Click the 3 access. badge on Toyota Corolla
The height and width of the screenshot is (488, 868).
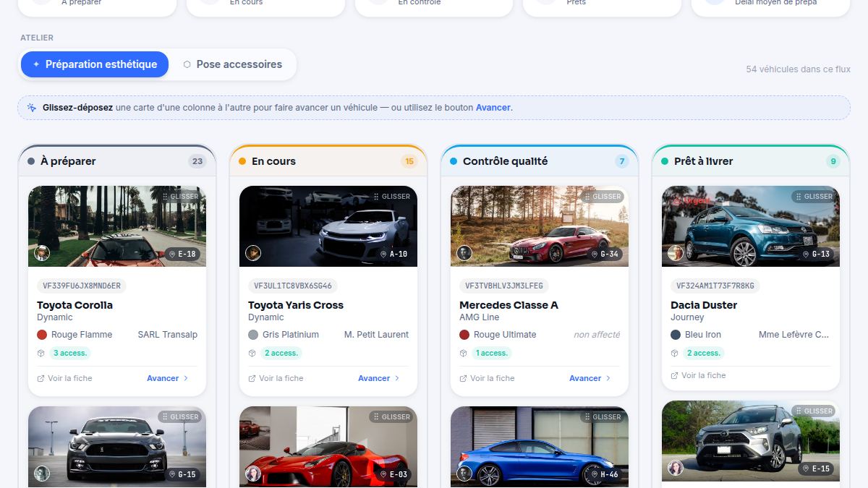[x=70, y=354]
